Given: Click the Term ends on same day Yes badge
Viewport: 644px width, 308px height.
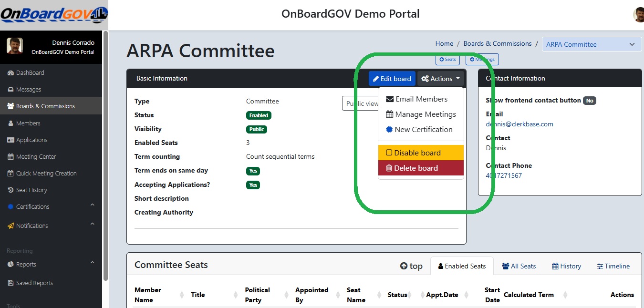Looking at the screenshot, I should (253, 171).
